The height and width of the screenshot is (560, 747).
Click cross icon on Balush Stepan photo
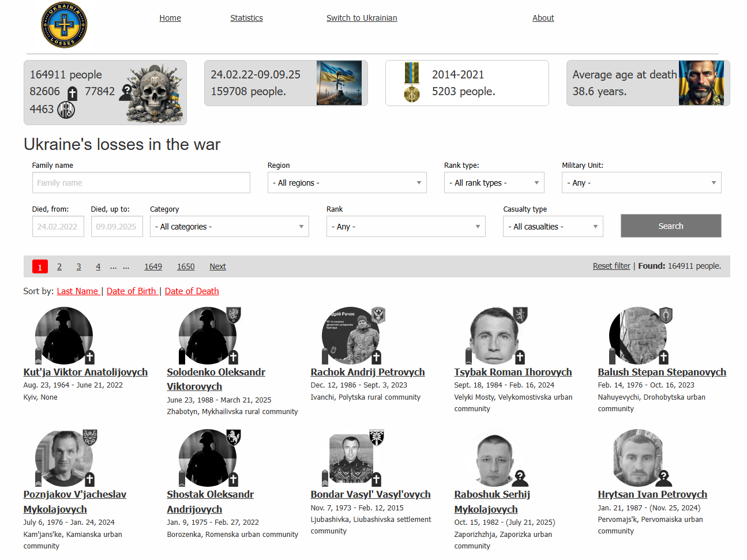pyautogui.click(x=664, y=357)
